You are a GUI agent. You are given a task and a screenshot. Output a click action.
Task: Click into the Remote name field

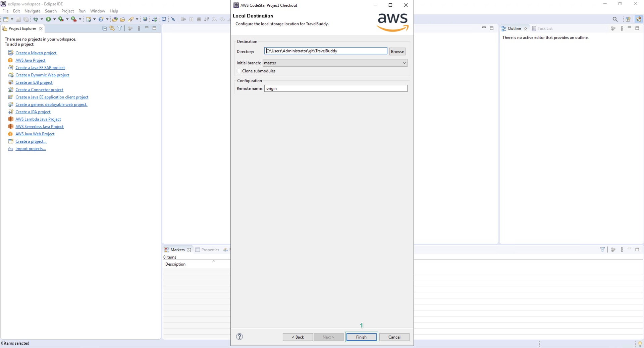[x=336, y=88]
